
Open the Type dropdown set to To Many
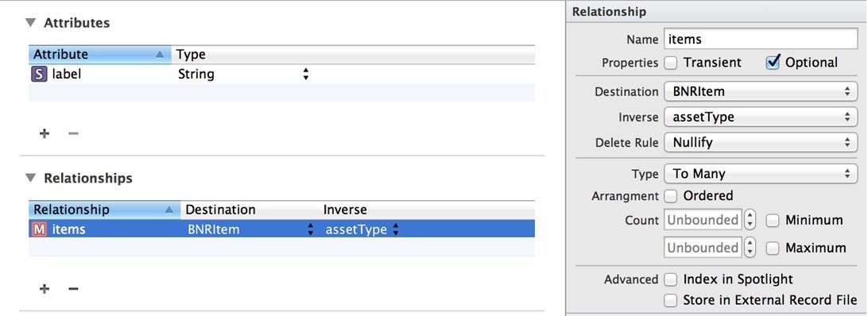[x=761, y=174]
